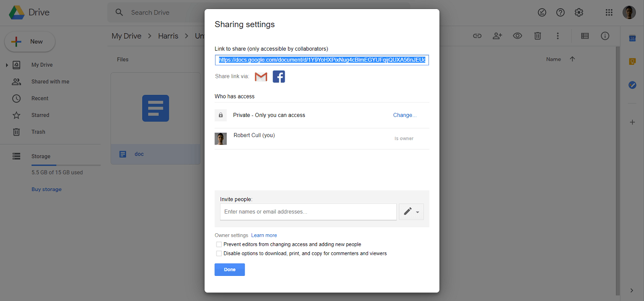Click the Remove trash can icon in toolbar
The image size is (644, 301).
click(x=538, y=36)
